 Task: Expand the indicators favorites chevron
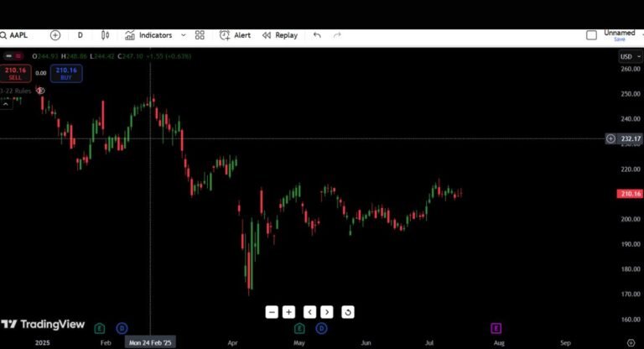click(x=183, y=35)
